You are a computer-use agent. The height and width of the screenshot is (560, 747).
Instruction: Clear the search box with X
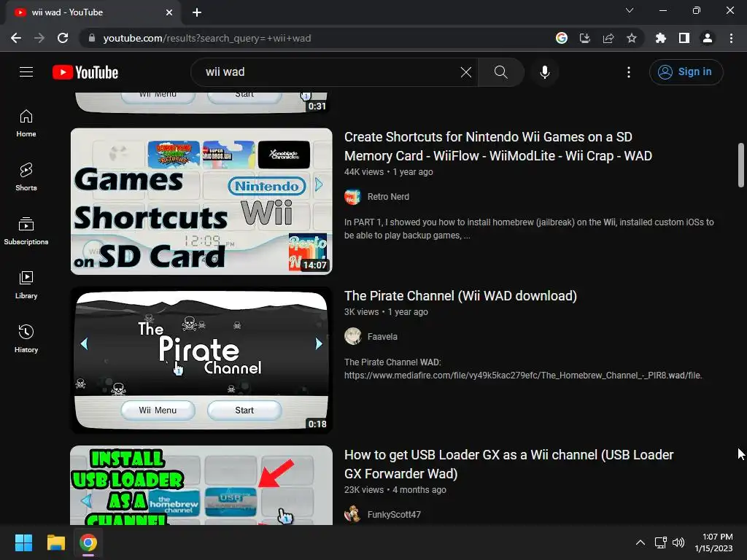tap(466, 72)
